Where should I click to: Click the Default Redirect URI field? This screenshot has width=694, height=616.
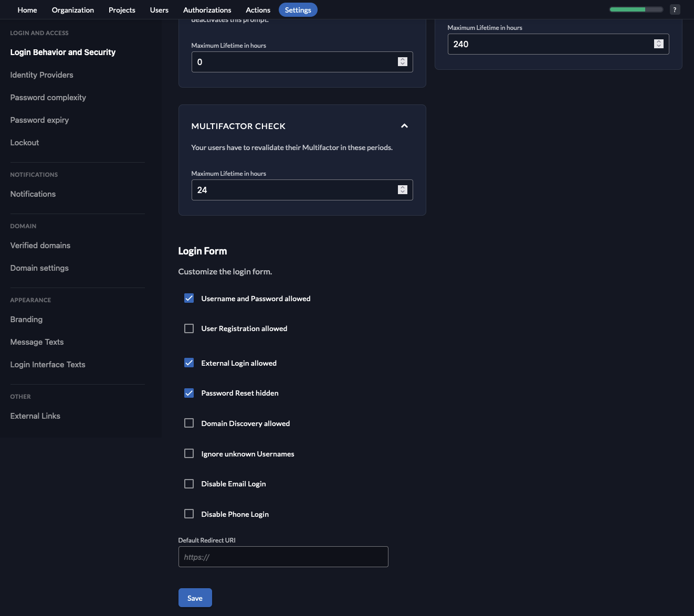[x=283, y=557]
